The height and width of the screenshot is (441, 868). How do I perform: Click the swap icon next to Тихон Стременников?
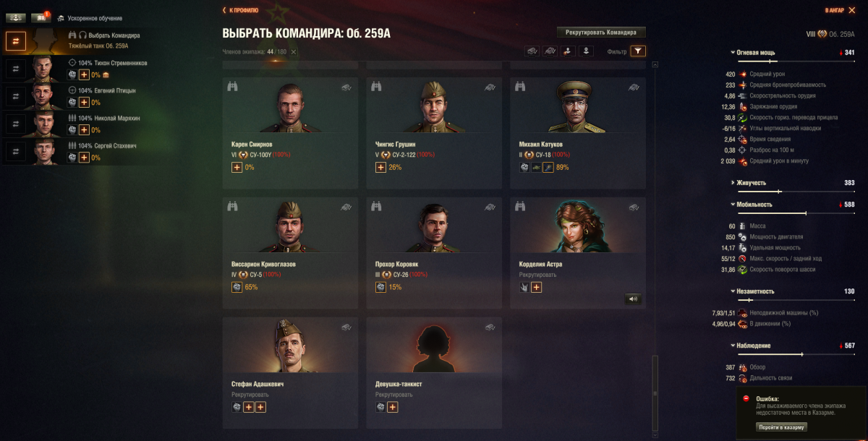pos(16,69)
